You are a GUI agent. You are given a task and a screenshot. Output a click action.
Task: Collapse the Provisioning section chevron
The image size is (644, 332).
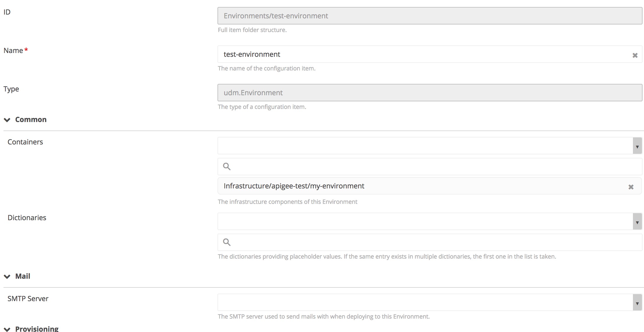pos(7,329)
